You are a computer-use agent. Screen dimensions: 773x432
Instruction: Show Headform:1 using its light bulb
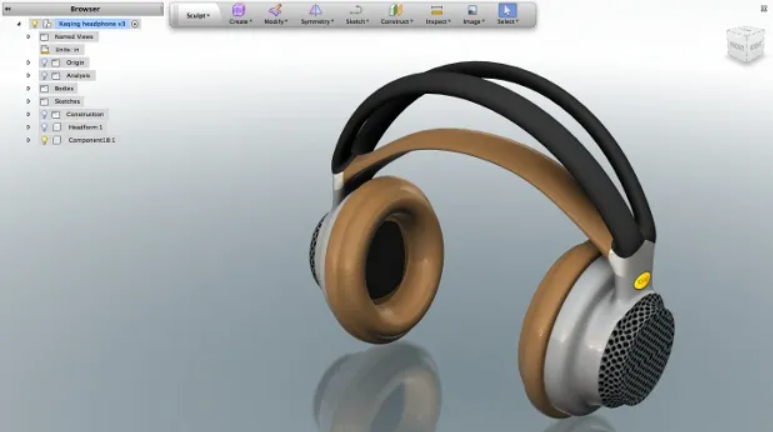pyautogui.click(x=44, y=127)
